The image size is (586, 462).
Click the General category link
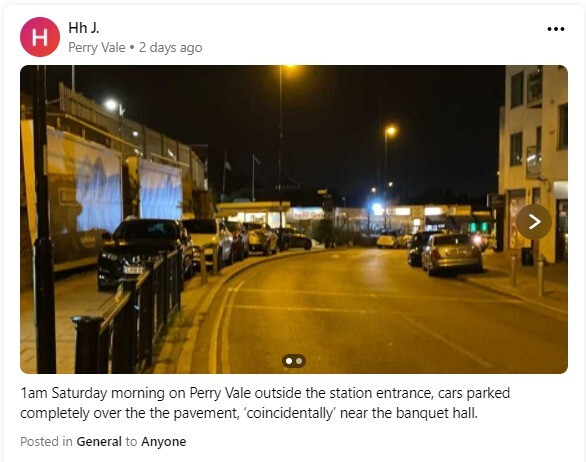pyautogui.click(x=99, y=441)
